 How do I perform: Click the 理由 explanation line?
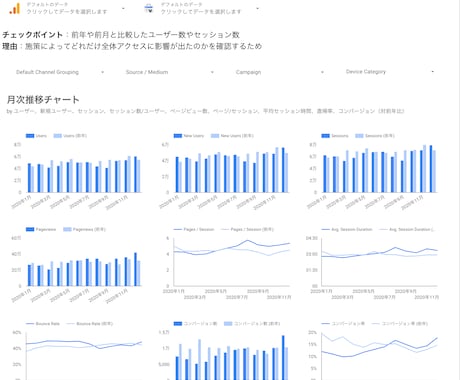click(132, 46)
